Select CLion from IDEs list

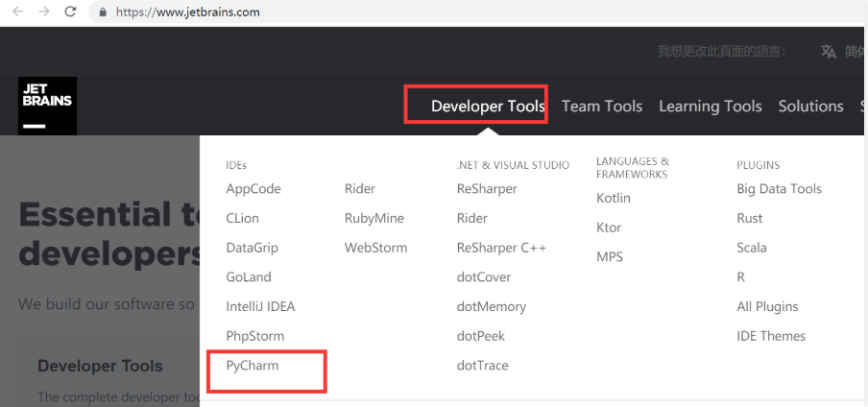point(243,218)
